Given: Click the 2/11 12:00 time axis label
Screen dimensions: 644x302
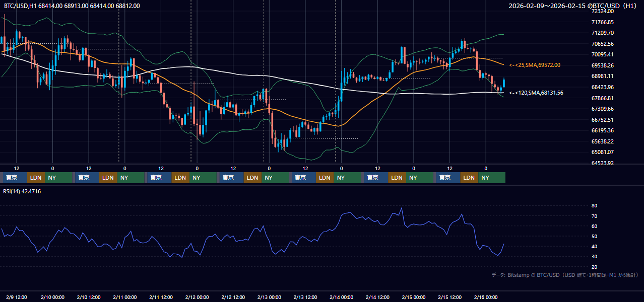Looking at the screenshot, I should 161,297.
